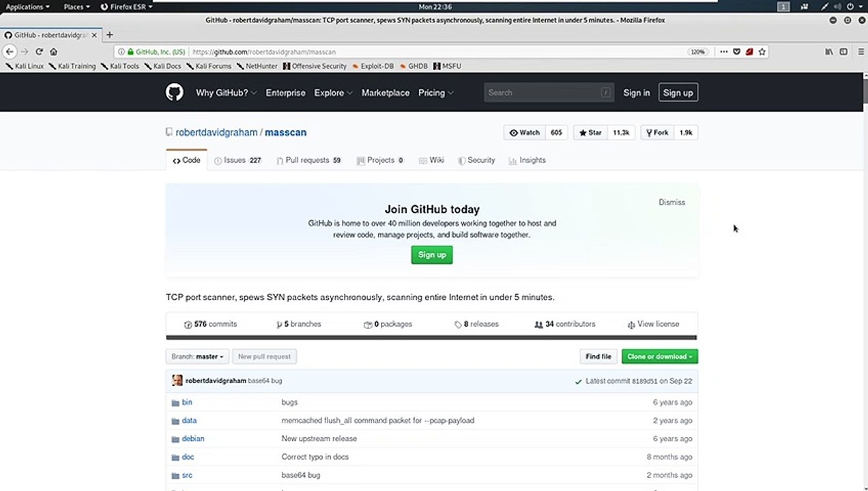Screen dimensions: 868x491
Task: Go back with the browser back arrow
Action: [10, 52]
